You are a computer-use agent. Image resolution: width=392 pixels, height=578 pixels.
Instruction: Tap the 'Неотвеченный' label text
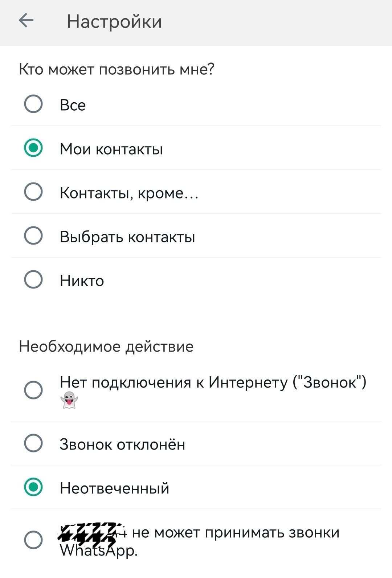point(115,488)
